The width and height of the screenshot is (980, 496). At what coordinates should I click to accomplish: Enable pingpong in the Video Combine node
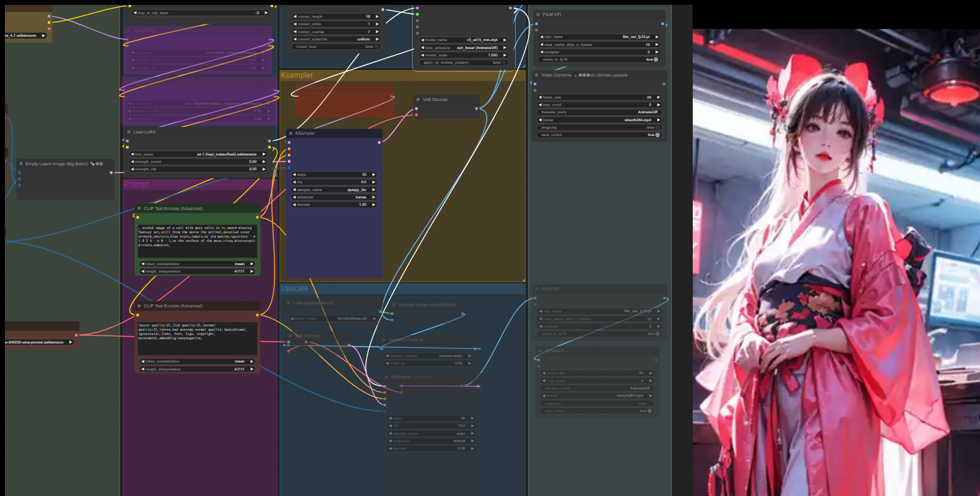click(x=655, y=127)
